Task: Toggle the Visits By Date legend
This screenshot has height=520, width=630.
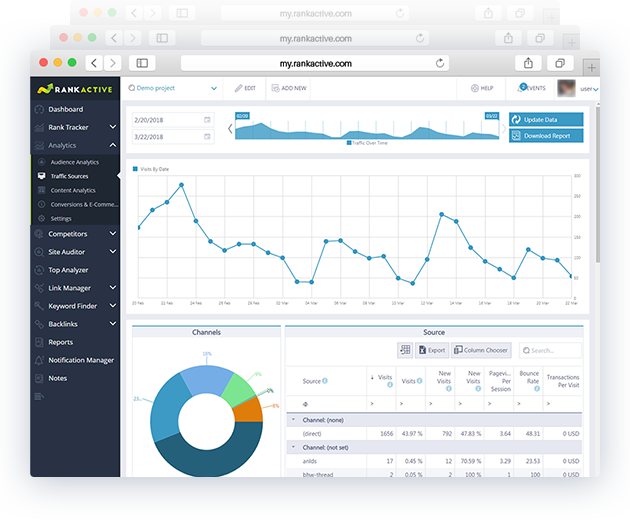Action: coord(151,169)
